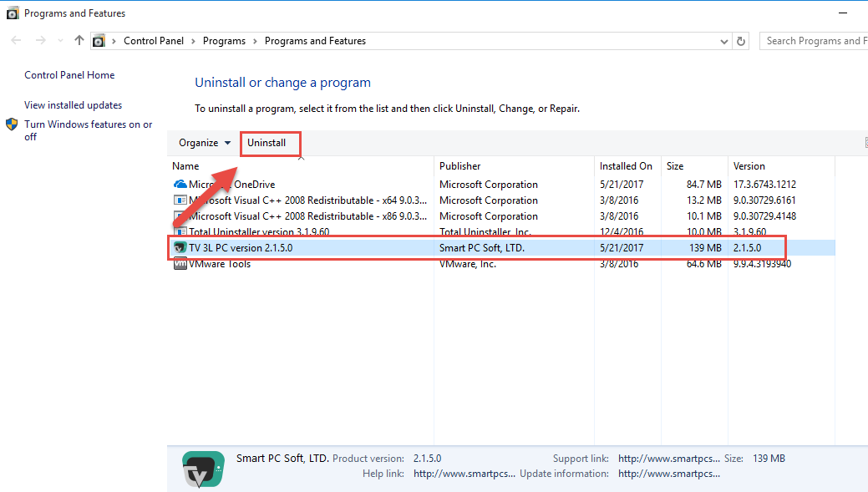Click the Microsoft OneDrive cloud icon

click(x=180, y=185)
